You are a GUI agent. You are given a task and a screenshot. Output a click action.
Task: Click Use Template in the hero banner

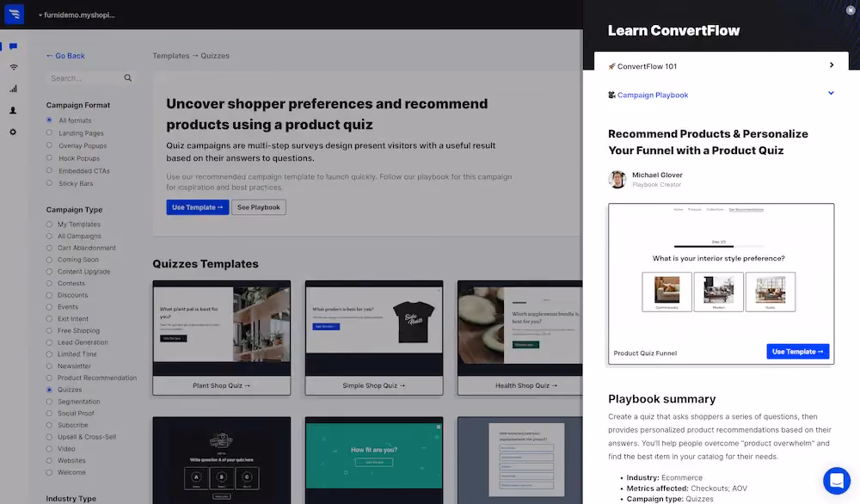click(x=198, y=207)
